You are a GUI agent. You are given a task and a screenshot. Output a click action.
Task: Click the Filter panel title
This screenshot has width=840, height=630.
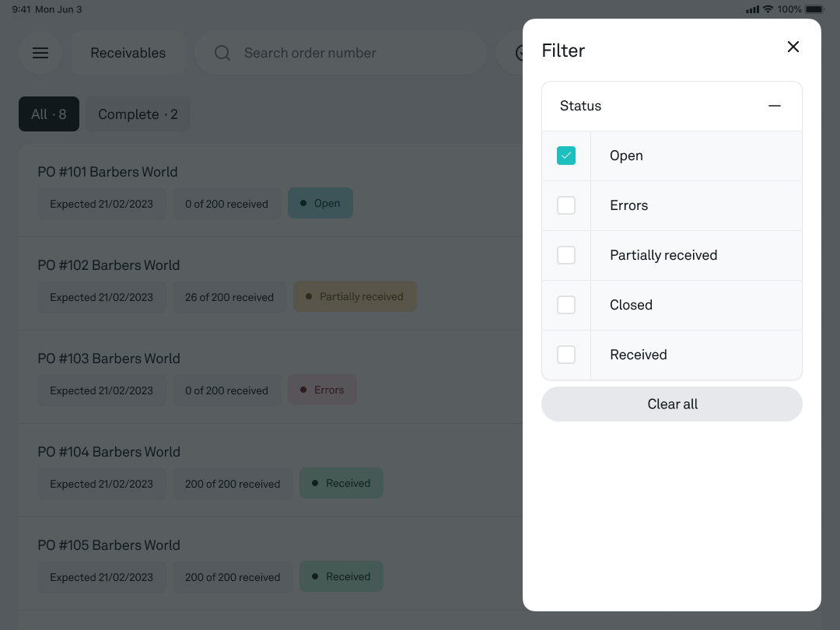point(563,51)
